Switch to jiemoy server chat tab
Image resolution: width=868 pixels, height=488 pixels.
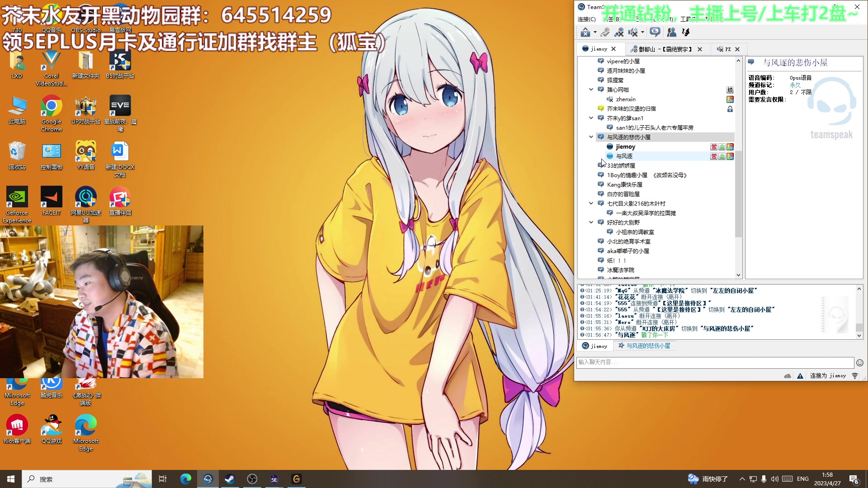tap(595, 346)
